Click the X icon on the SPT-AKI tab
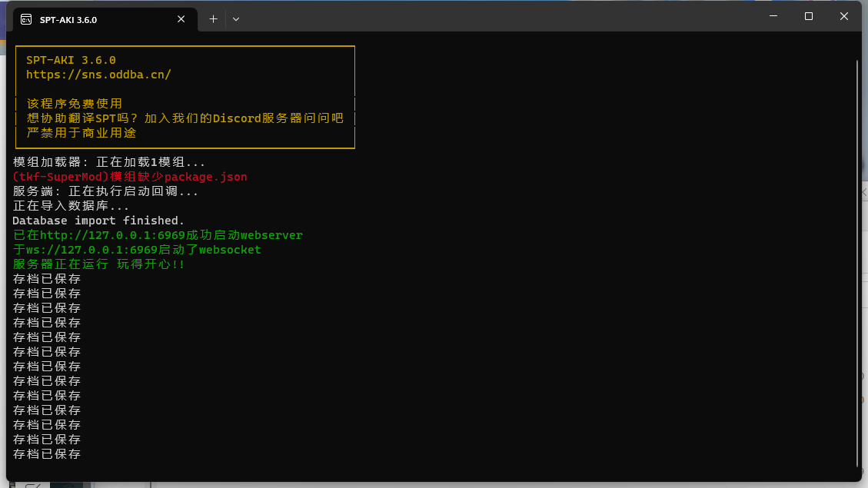This screenshot has height=488, width=868. [x=181, y=18]
